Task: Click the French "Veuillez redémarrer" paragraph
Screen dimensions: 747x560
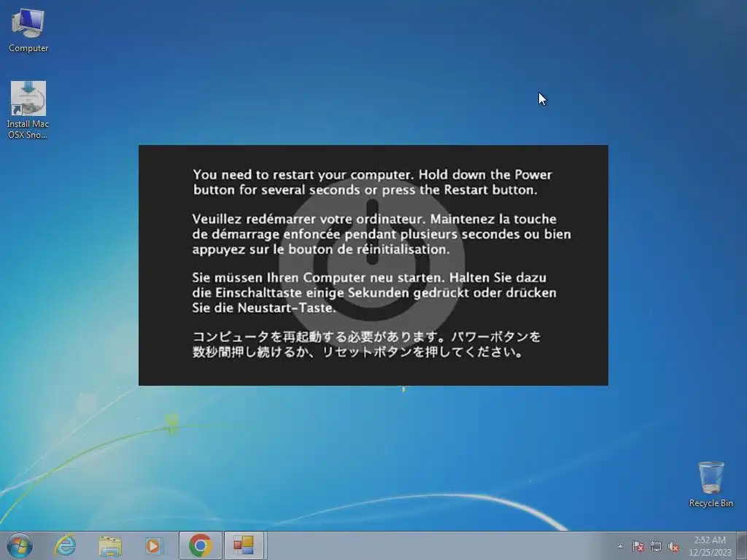Action: click(382, 234)
